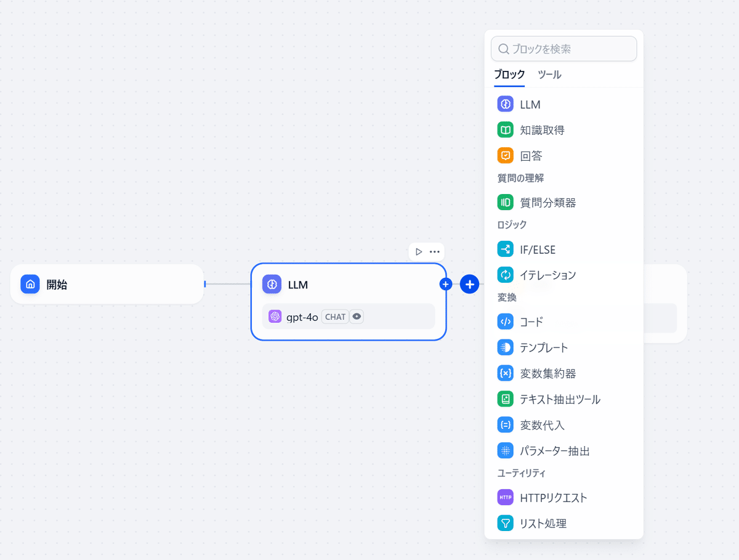The width and height of the screenshot is (739, 560).
Task: Select the イテレーション loop icon
Action: (x=505, y=275)
